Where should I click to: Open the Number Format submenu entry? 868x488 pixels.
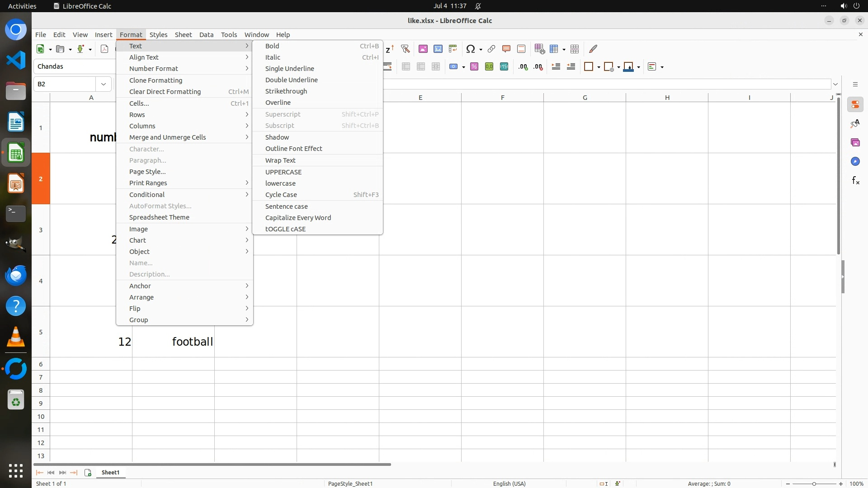coord(154,69)
